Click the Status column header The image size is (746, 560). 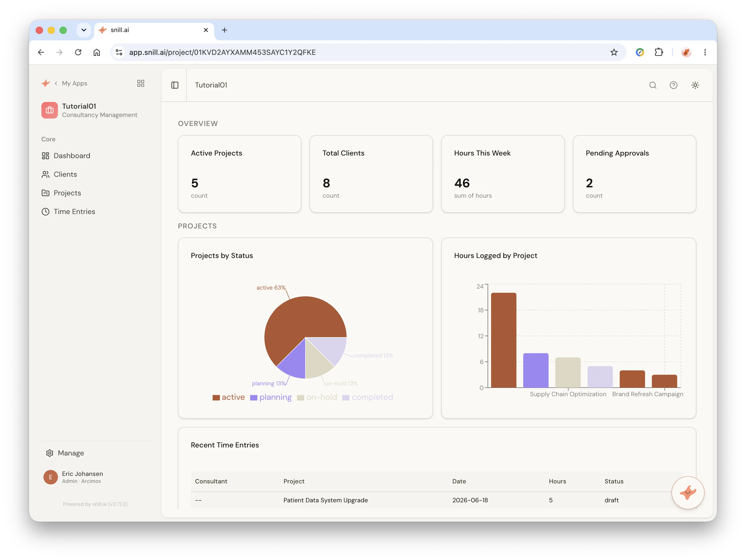614,481
